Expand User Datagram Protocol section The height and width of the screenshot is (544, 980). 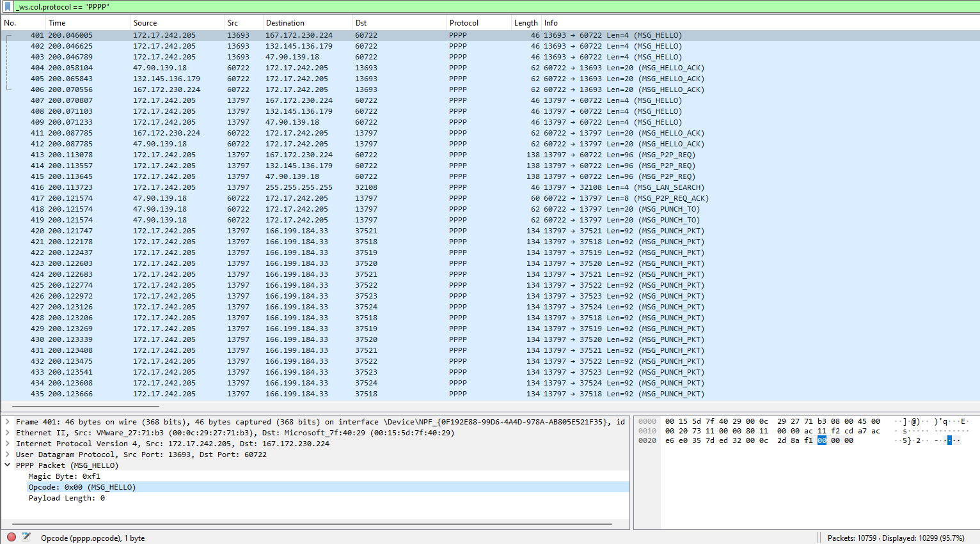(x=8, y=455)
